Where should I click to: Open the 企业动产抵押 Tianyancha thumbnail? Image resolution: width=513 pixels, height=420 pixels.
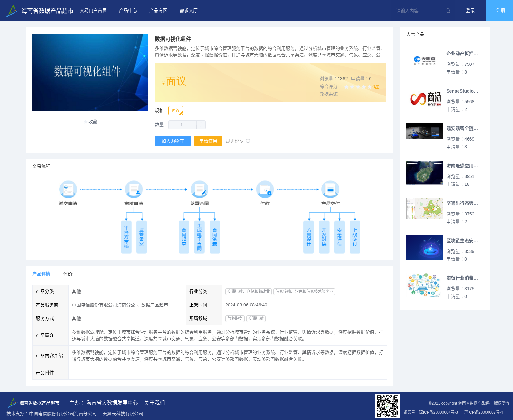pos(425,61)
